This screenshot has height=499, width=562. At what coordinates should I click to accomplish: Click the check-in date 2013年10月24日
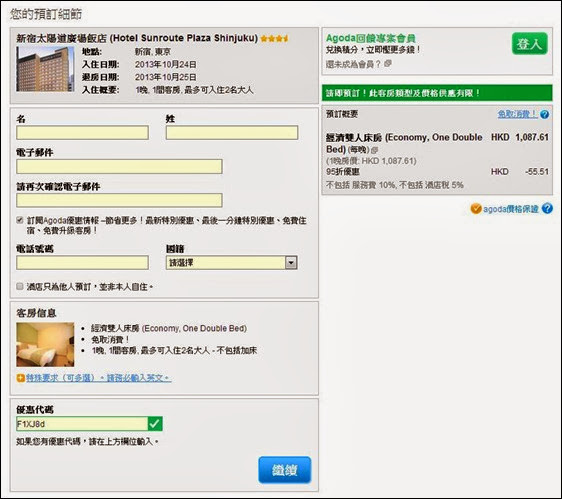pyautogui.click(x=166, y=65)
